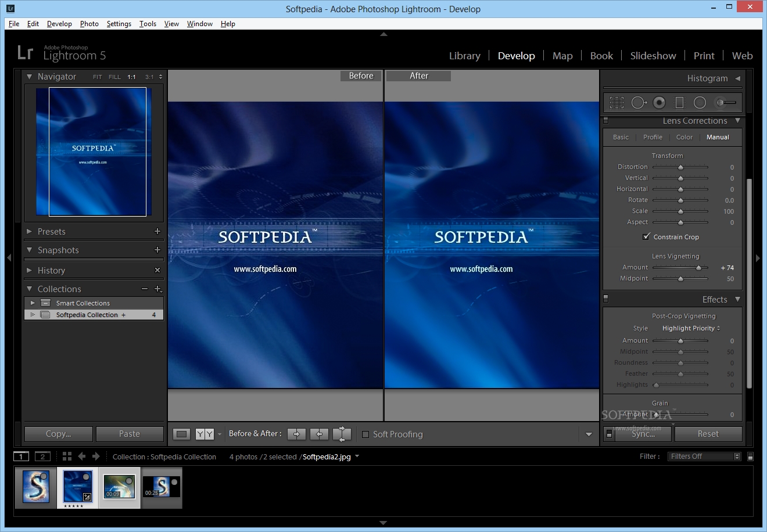Enable Soft Proofing checkbox

[365, 434]
